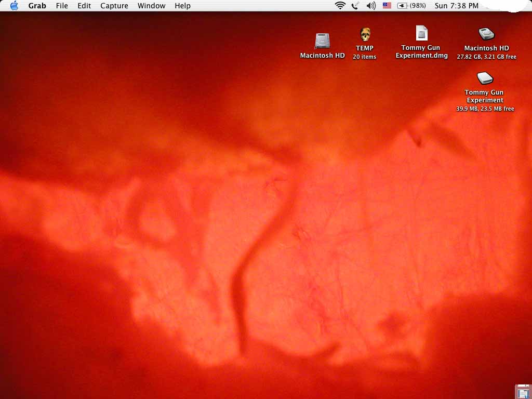Click the phone modem status icon
Image resolution: width=532 pixels, height=399 pixels.
[355, 5]
